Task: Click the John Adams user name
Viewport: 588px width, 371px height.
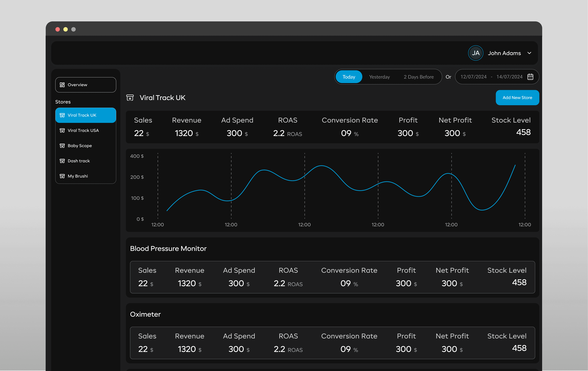Action: (x=504, y=53)
